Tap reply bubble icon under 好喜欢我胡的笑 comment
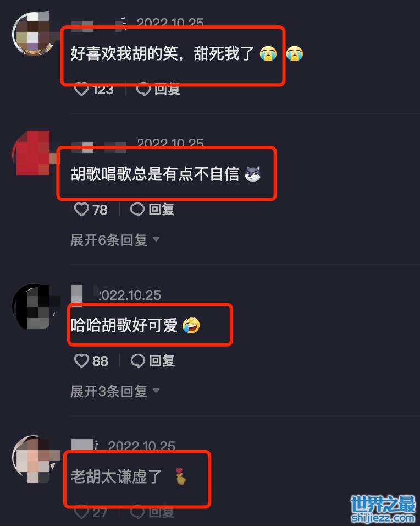This screenshot has width=420, height=526. (143, 89)
